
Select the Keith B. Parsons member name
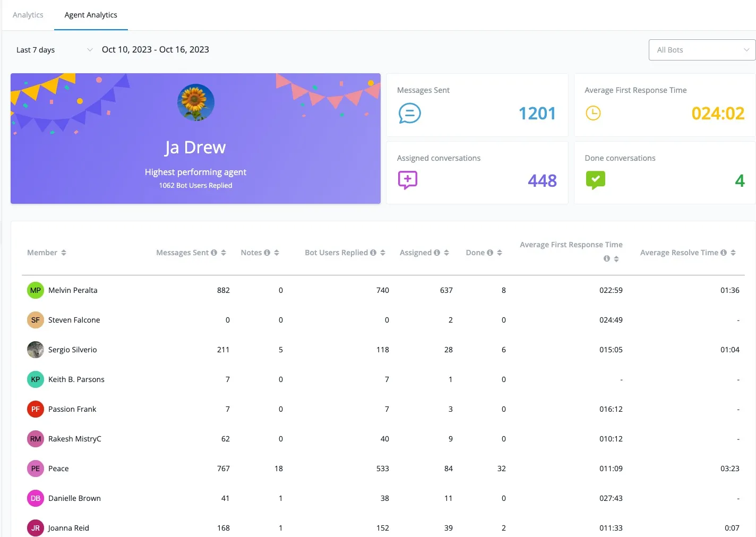pos(76,379)
